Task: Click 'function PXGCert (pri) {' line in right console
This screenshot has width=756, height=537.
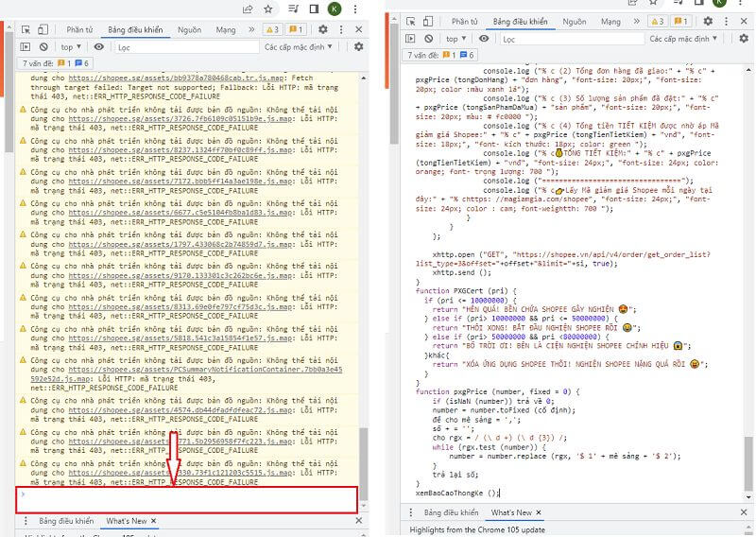Action: coord(466,291)
